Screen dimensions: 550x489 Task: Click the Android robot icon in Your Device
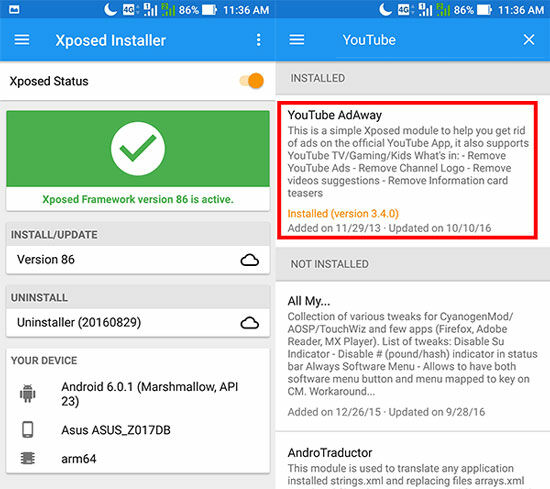28,393
